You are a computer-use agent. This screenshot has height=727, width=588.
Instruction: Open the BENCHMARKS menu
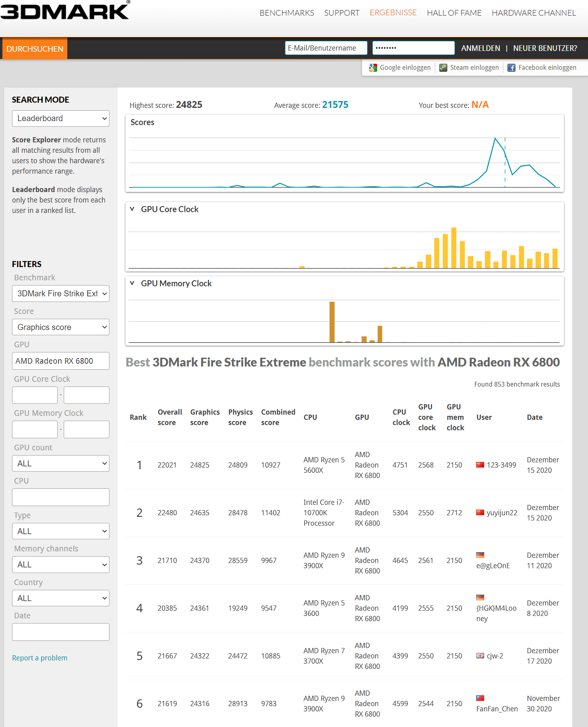tap(287, 13)
